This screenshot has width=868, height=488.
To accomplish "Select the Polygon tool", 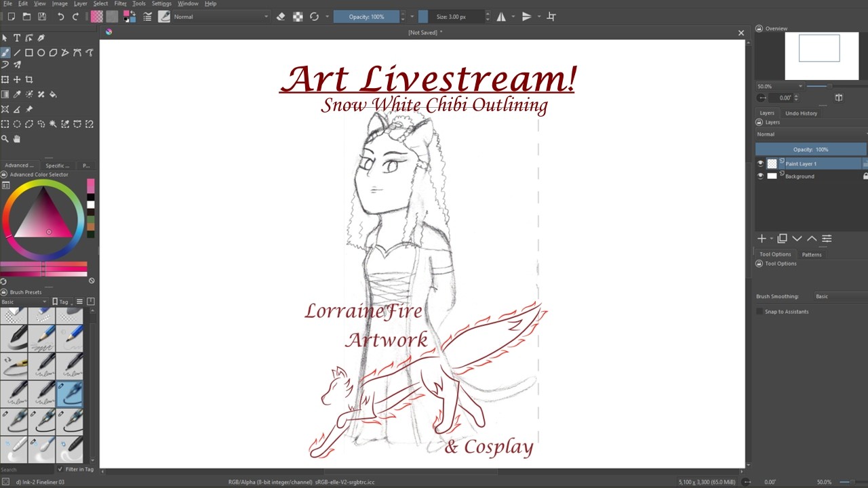I will click(54, 52).
